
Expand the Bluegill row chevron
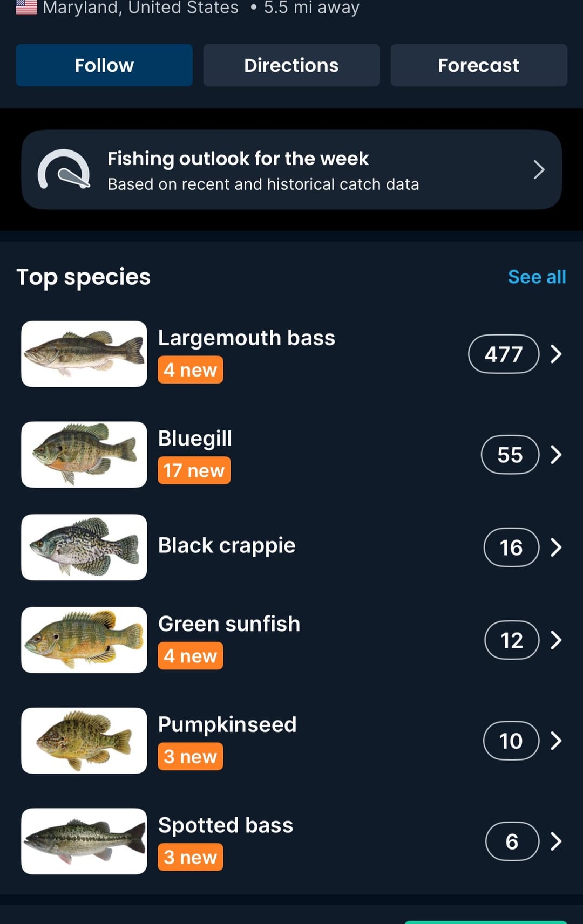[556, 455]
